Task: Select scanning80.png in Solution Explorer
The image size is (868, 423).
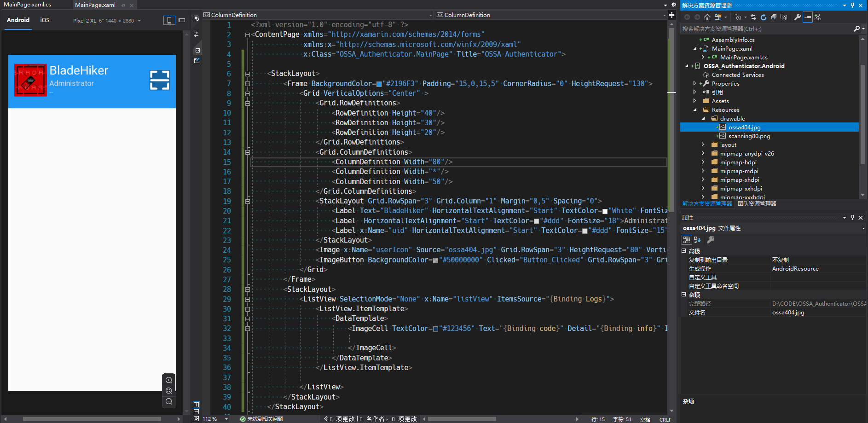Action: (x=749, y=136)
